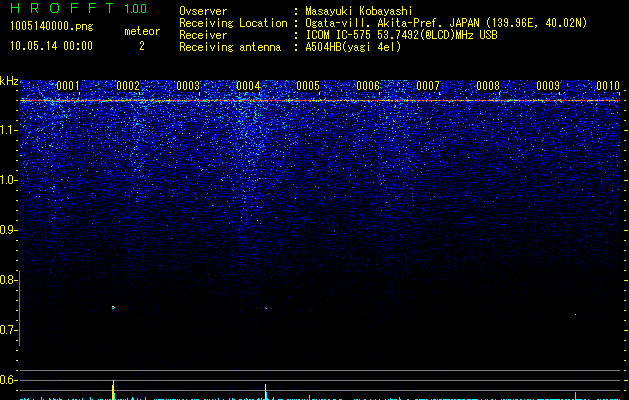This screenshot has height=400, width=629.
Task: Click the 1.1 frequency axis label
Action: (9, 130)
